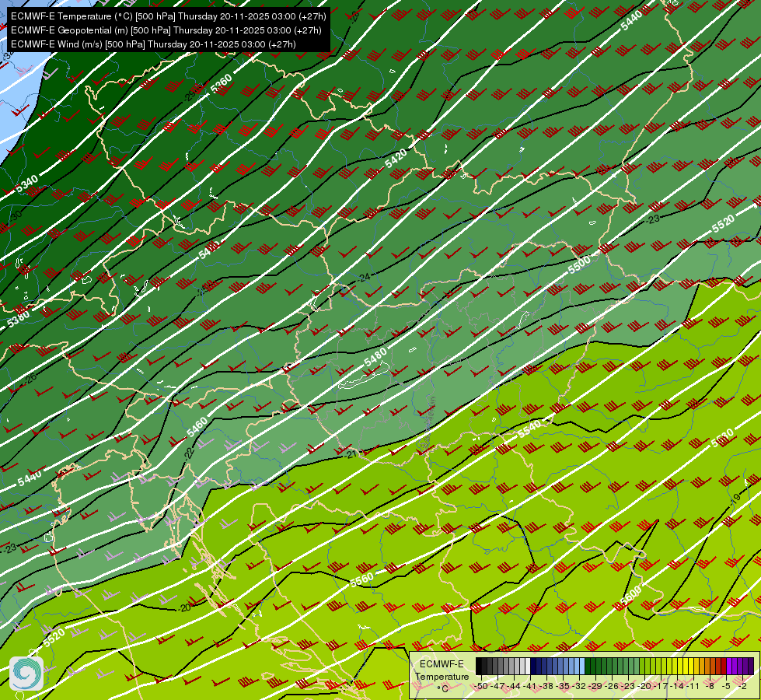Click the -20 isotherm label on the map
This screenshot has height=700, width=761.
[184, 607]
